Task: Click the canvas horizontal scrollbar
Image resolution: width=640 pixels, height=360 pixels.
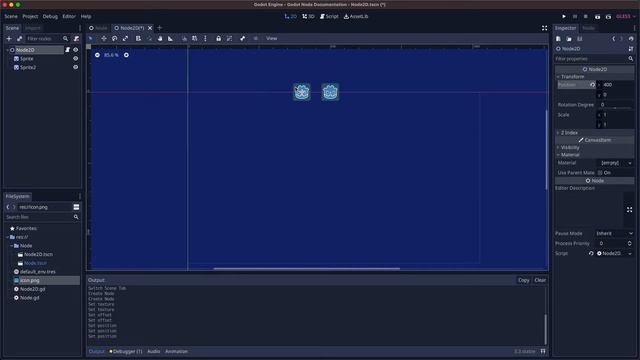Action: pyautogui.click(x=307, y=269)
